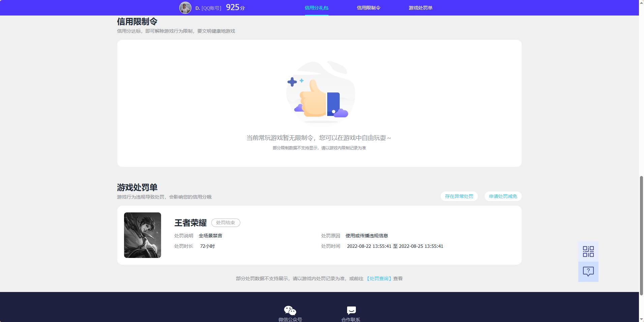Click the 信用限制令 section heading
This screenshot has height=322, width=644.
click(137, 22)
